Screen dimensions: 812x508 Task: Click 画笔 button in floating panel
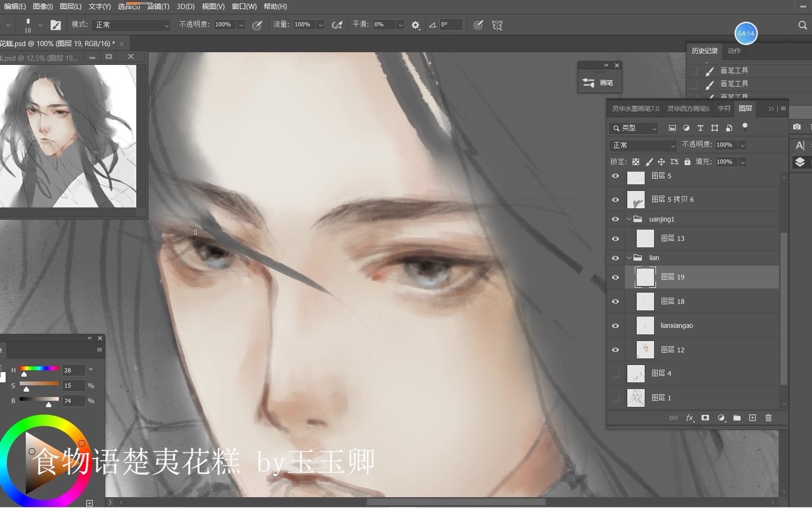point(599,83)
